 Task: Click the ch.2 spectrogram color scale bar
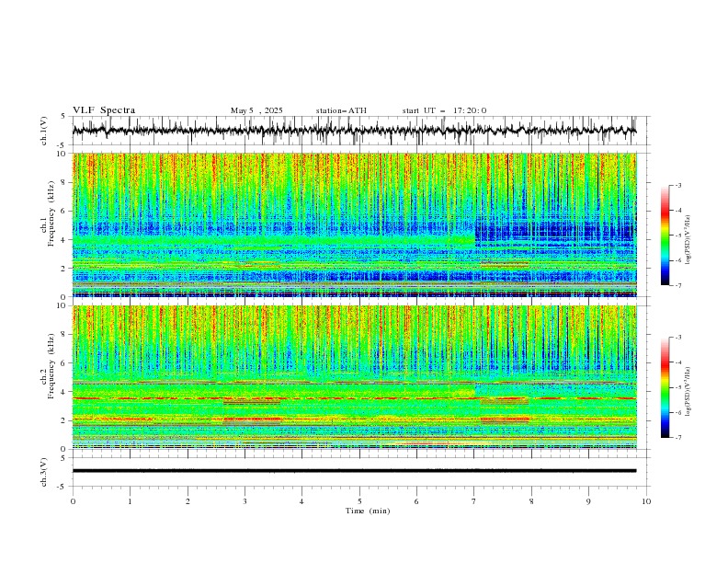click(x=665, y=387)
